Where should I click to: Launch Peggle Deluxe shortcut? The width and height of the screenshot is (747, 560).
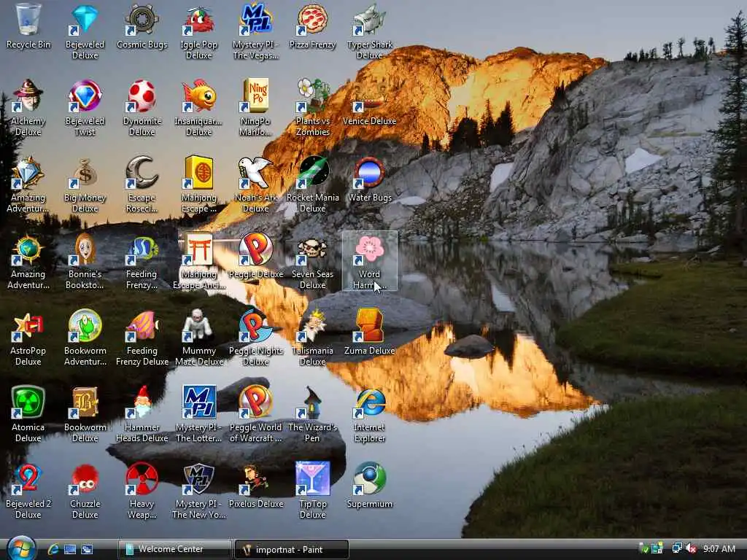point(256,256)
